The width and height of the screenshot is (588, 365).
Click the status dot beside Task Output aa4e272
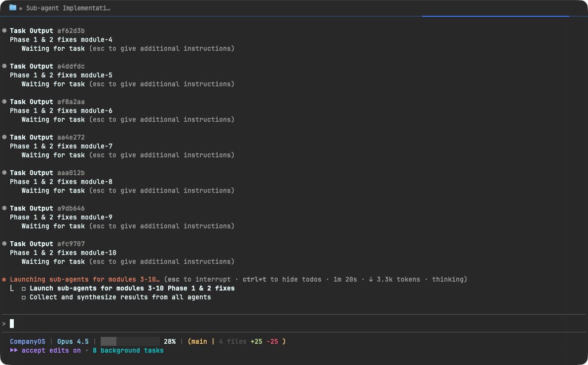[4, 137]
